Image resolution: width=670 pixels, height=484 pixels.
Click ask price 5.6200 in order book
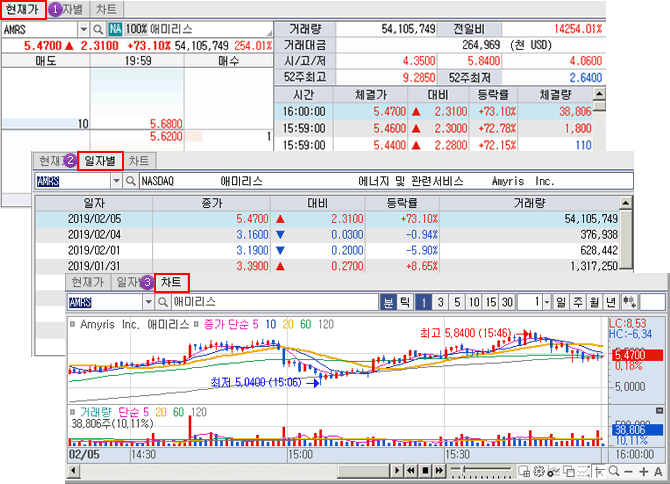click(x=166, y=137)
